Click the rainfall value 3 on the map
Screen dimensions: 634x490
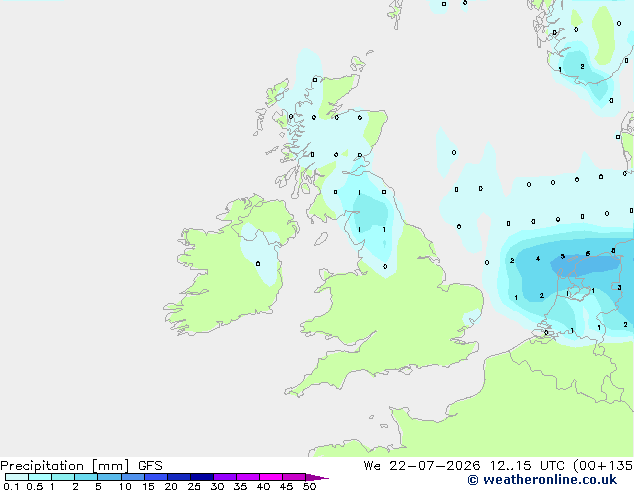tap(619, 287)
